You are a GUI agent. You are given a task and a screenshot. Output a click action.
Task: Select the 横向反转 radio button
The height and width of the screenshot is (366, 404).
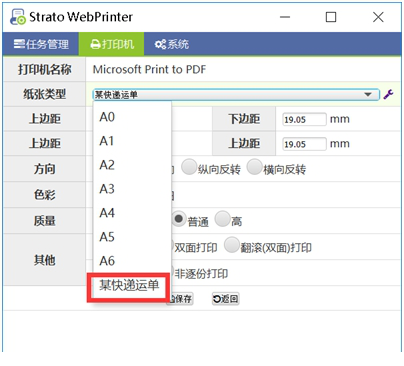(x=255, y=167)
